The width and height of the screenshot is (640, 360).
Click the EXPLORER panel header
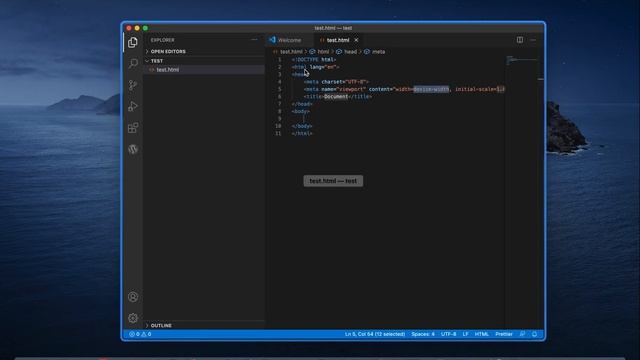pos(162,40)
